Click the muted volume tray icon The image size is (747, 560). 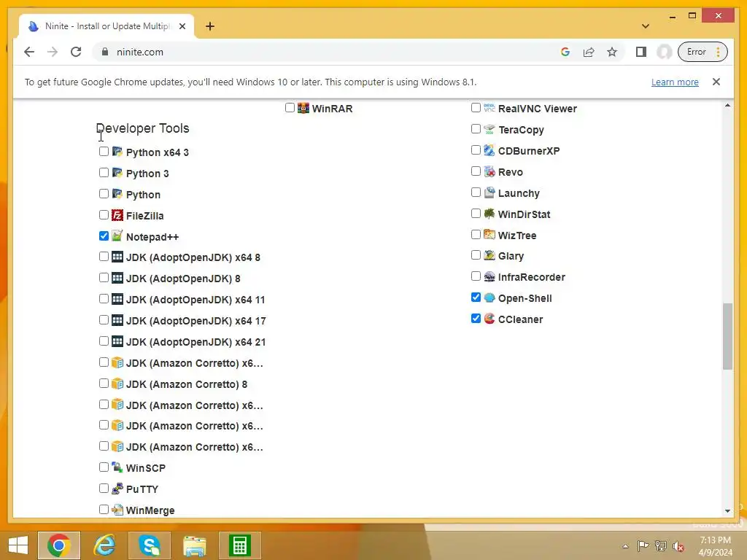coord(678,546)
